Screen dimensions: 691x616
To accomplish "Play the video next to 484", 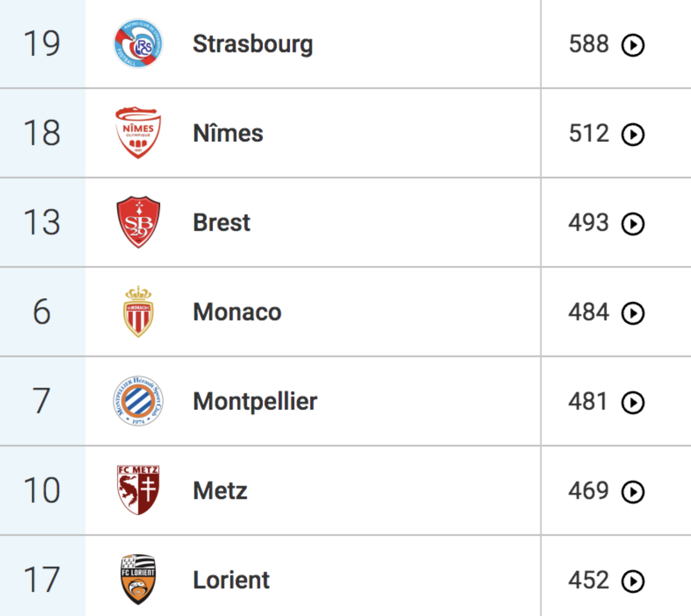I will pos(633,313).
